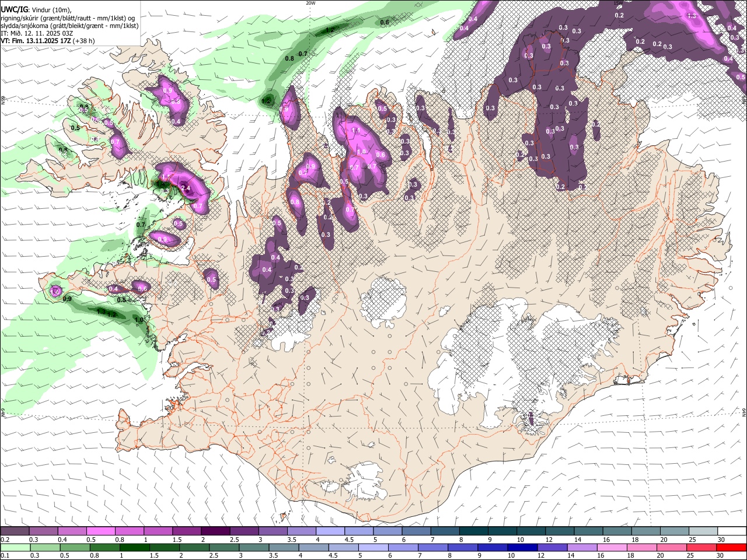Pick the grey-teal 3 swatch in lower legend row
The height and width of the screenshot is (560, 747).
[254, 547]
